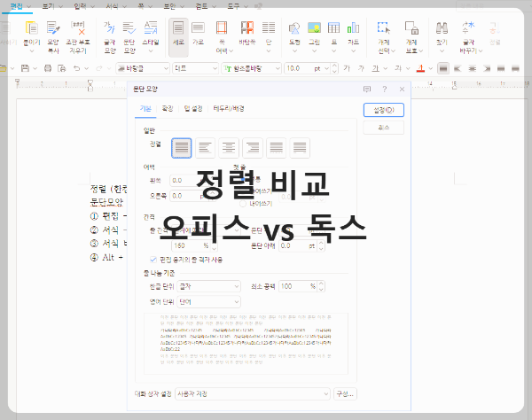This screenshot has height=420, width=532.
Task: Switch to the 테두리/배경 tab
Action: (229, 108)
